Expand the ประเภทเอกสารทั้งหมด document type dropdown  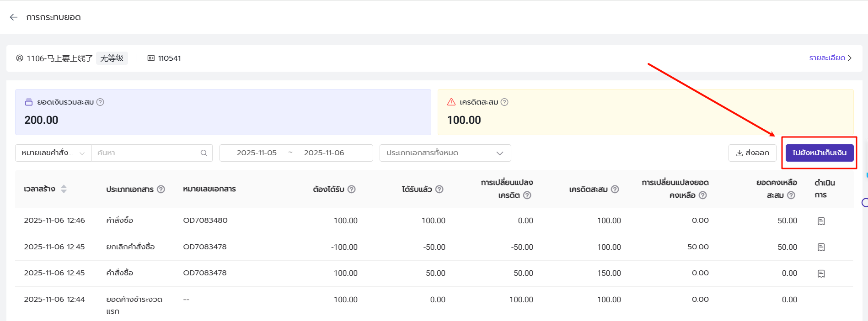(x=445, y=153)
